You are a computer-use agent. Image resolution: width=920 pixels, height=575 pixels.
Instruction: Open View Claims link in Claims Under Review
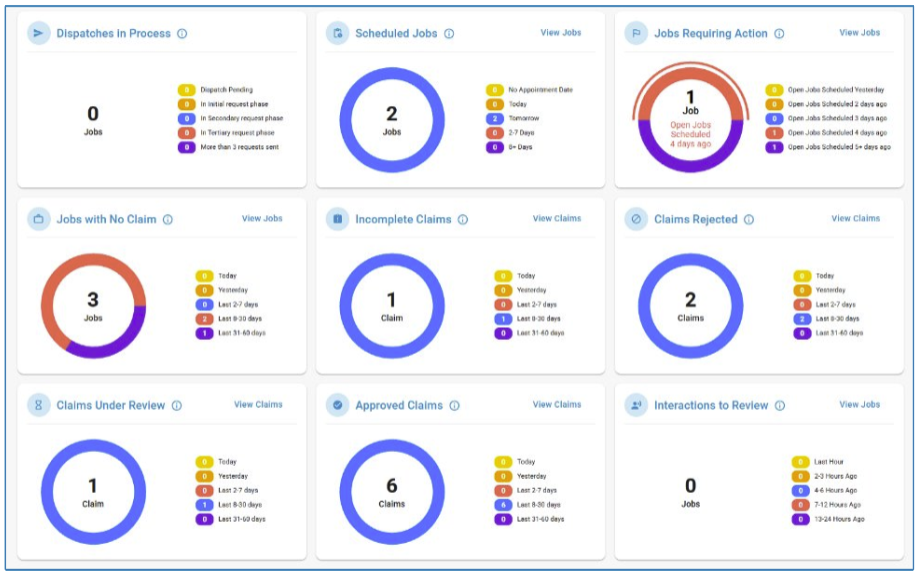(x=258, y=404)
